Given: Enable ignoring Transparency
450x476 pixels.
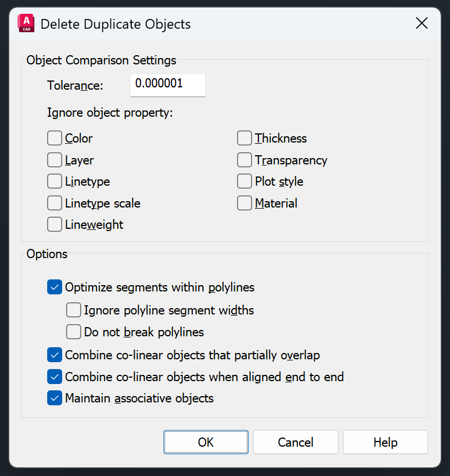Looking at the screenshot, I should click(x=244, y=160).
